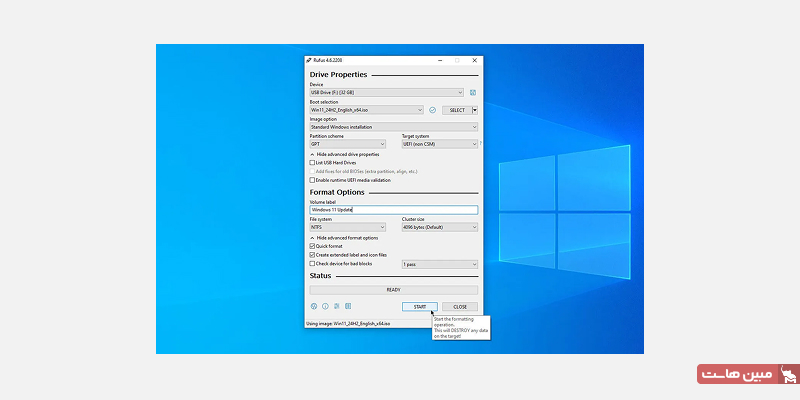The width and height of the screenshot is (800, 400).
Task: Open the Rufus settings sliders icon
Action: click(x=337, y=307)
